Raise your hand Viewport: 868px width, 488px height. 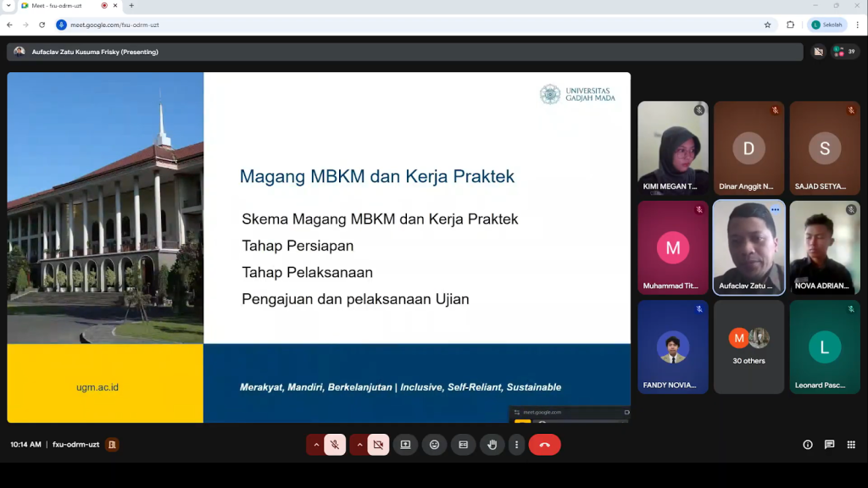492,445
